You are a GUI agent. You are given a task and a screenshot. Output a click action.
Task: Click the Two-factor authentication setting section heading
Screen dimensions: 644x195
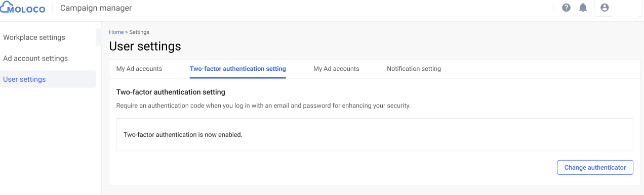[171, 92]
